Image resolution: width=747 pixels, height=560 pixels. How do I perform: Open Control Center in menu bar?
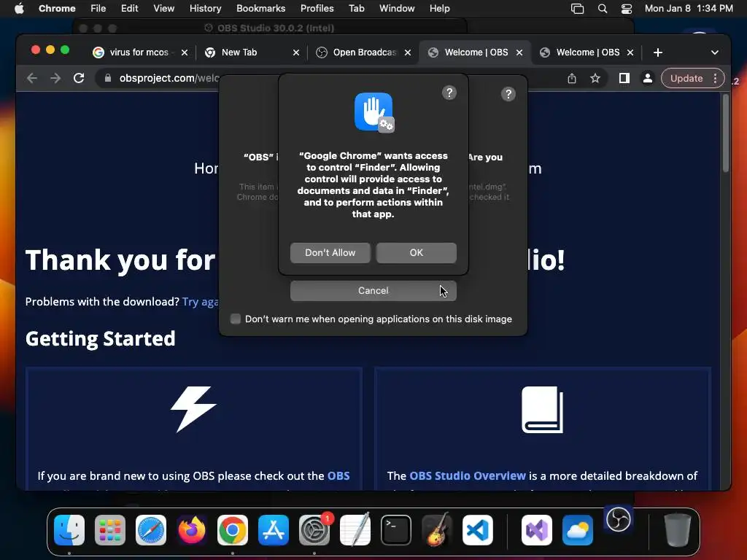click(627, 9)
